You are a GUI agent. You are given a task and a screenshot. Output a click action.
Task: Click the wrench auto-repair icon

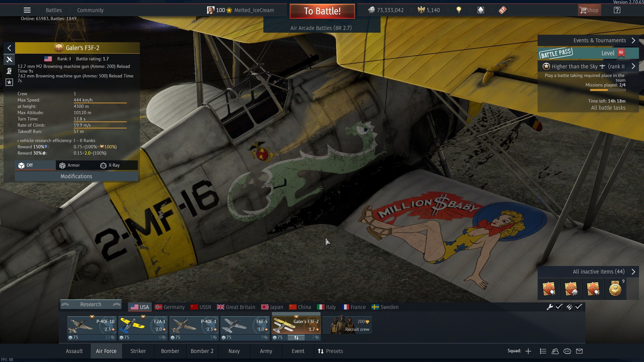click(x=550, y=307)
